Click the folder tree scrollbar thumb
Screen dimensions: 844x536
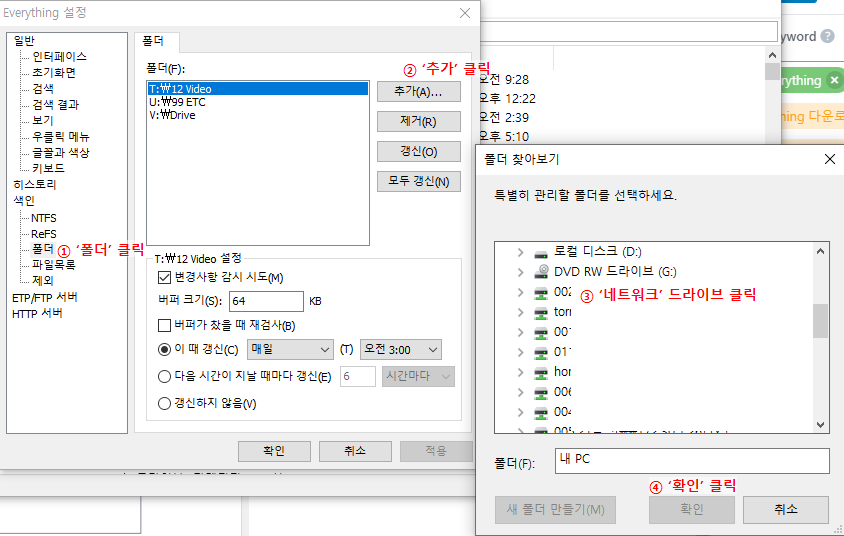820,321
